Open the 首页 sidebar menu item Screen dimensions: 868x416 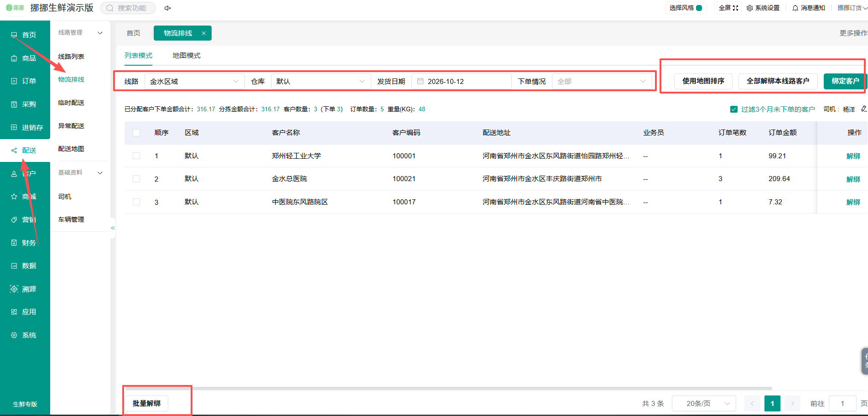(25, 35)
